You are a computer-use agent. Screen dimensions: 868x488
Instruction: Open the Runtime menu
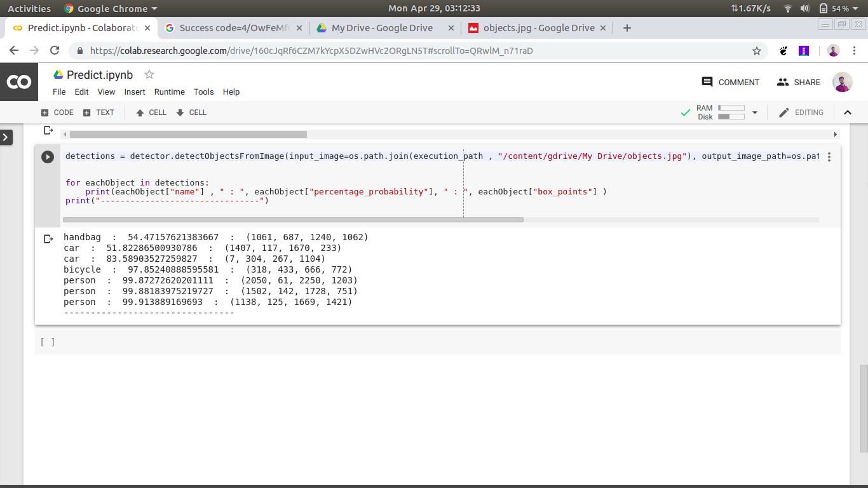click(169, 92)
